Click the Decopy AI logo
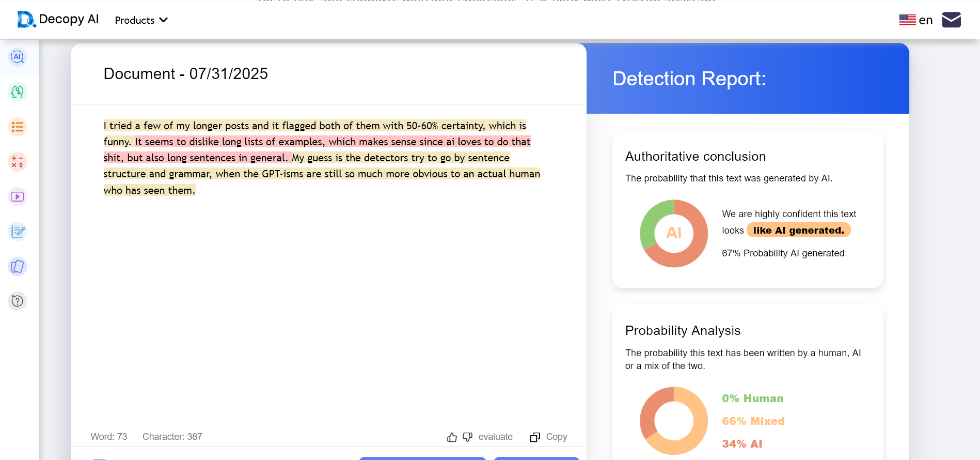Screen dimensions: 980x460 pyautogui.click(x=58, y=20)
